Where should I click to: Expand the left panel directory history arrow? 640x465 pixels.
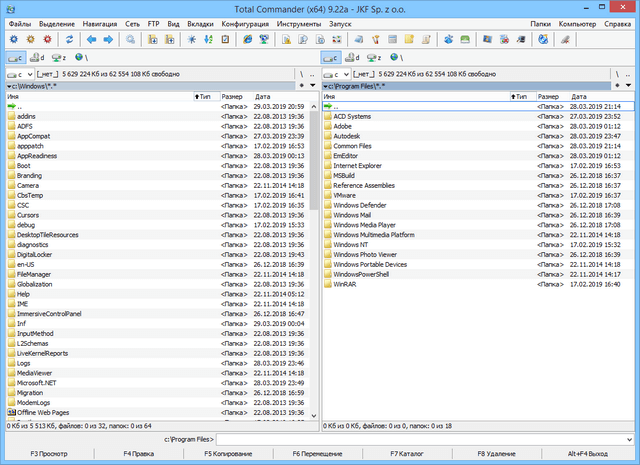click(x=312, y=86)
